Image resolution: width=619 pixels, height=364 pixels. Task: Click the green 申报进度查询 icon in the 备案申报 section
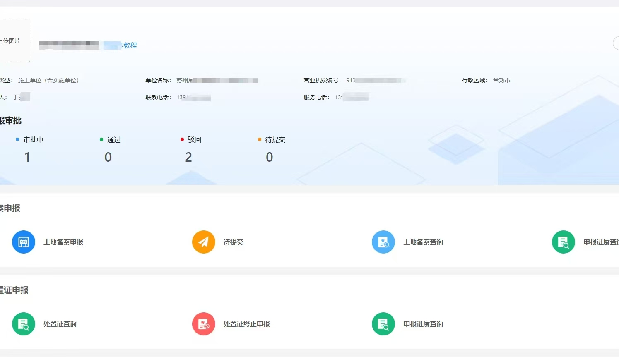pos(563,242)
